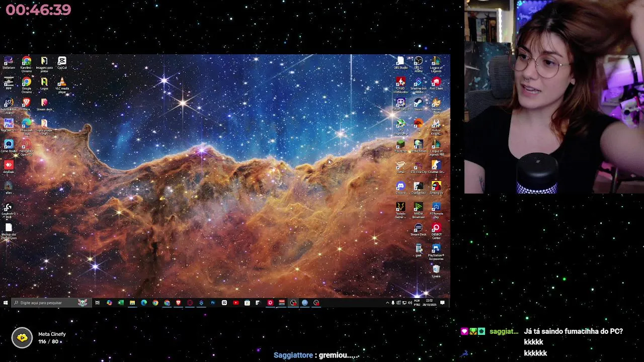
Task: Open the Stream deck folder icon
Action: click(x=44, y=105)
